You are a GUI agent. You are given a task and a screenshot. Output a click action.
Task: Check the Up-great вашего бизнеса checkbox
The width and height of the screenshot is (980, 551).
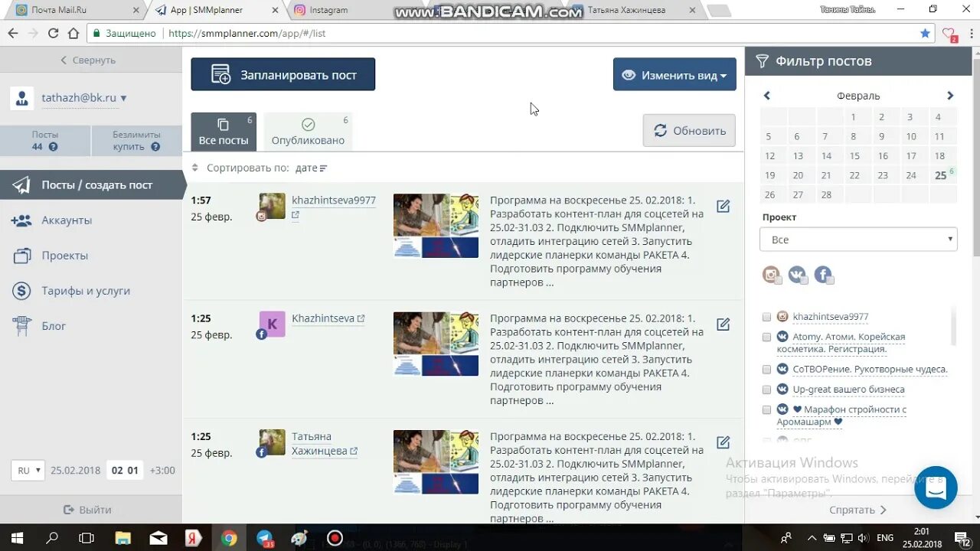tap(766, 389)
